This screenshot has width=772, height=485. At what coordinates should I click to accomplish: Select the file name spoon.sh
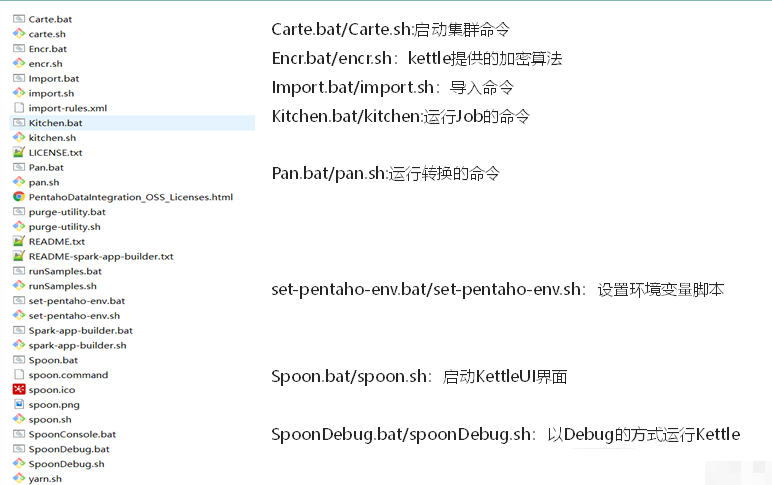[x=50, y=419]
